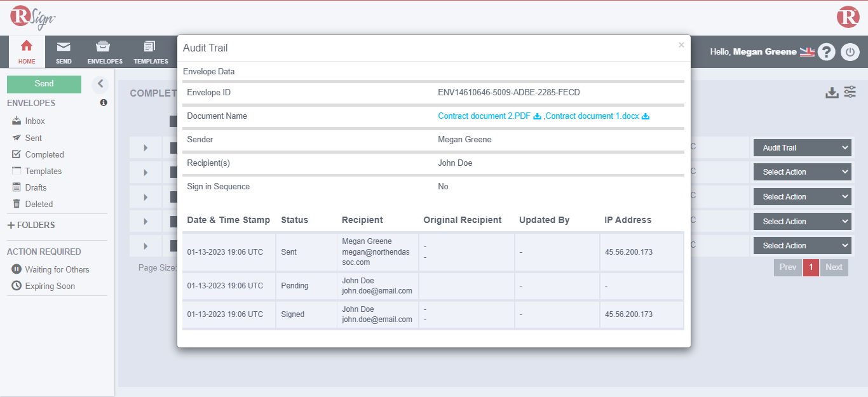Viewport: 868px width, 397px height.
Task: Expand the FOLDERS section
Action: click(x=31, y=225)
